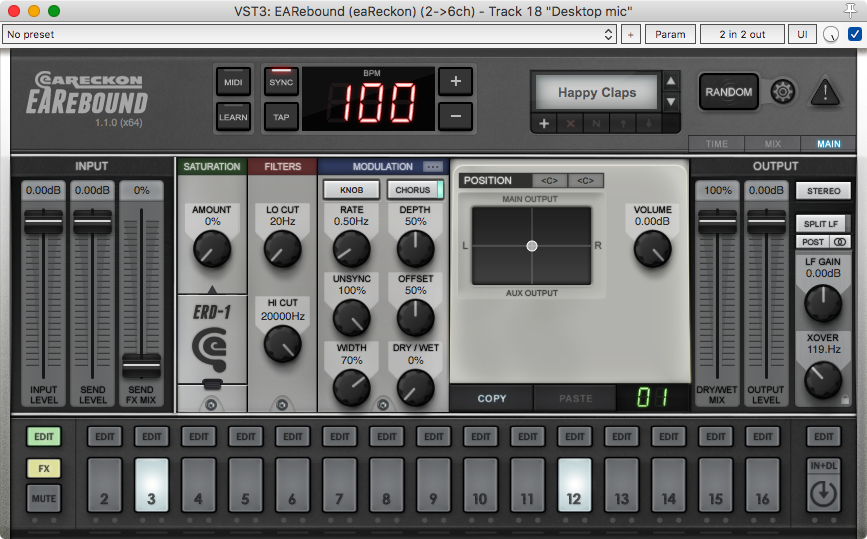The image size is (867, 539).
Task: Add a new preset with the plus icon
Action: tap(544, 123)
